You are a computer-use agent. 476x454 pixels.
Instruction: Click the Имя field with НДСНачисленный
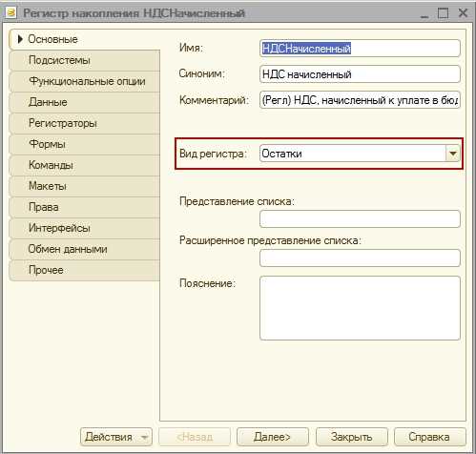360,49
